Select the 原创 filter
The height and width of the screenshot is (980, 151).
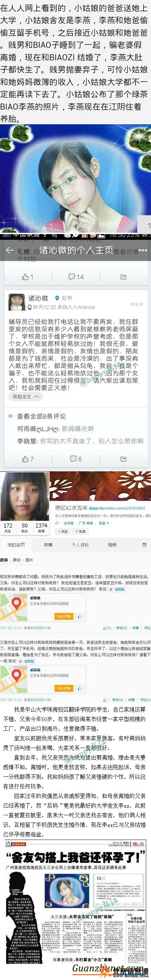click(17, 560)
